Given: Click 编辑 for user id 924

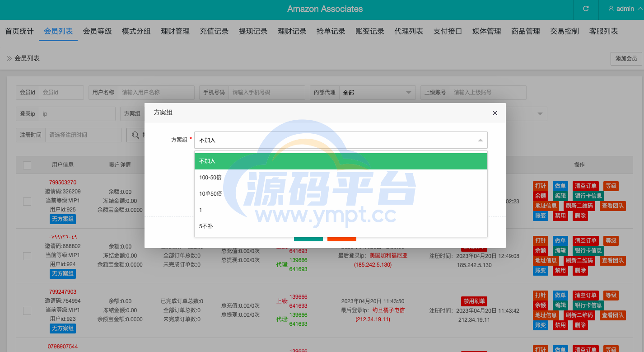Looking at the screenshot, I should click(x=560, y=251).
